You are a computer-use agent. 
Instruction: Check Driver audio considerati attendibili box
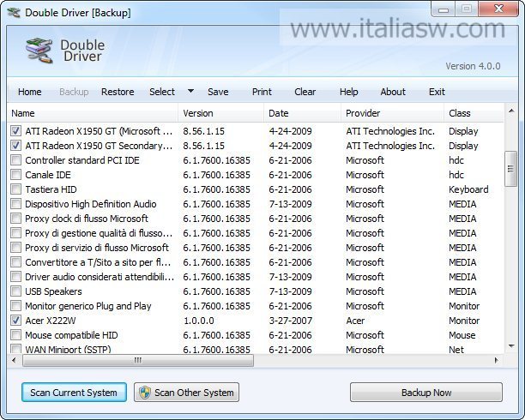click(x=15, y=277)
